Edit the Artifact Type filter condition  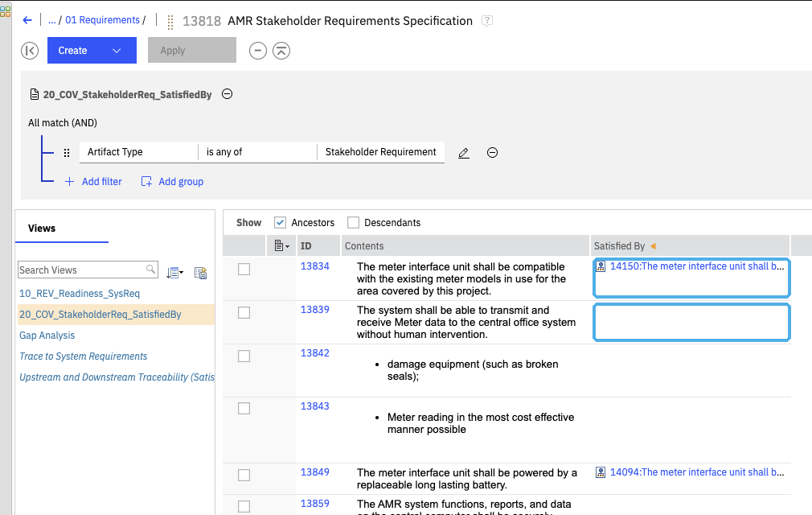[463, 153]
